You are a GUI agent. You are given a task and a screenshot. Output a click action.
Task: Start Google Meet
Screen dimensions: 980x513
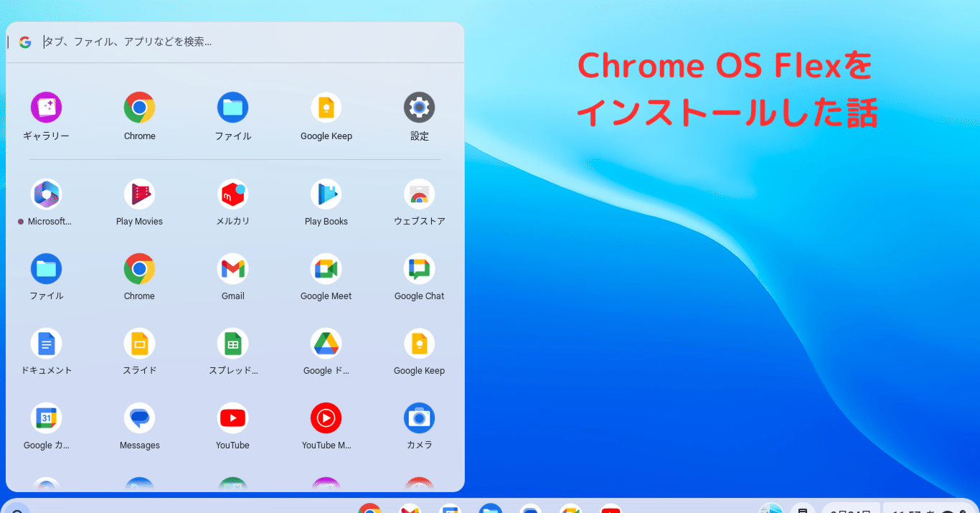(326, 267)
